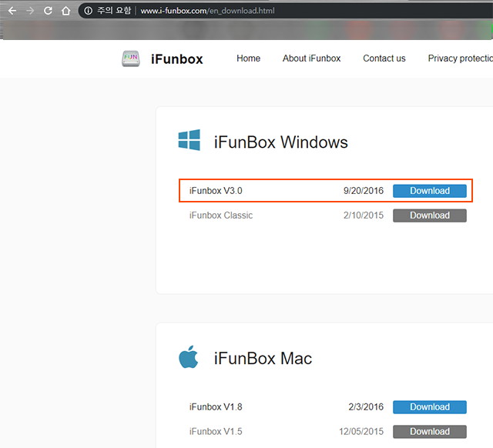493x448 pixels.
Task: Click the Apple logo icon
Action: (x=189, y=357)
